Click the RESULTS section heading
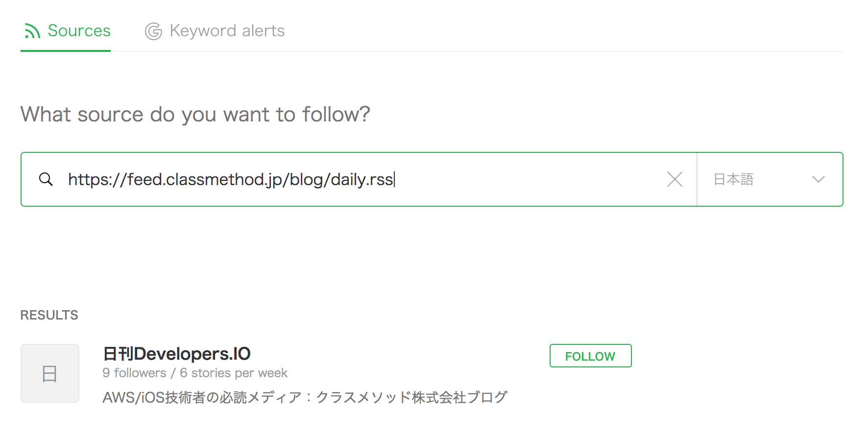This screenshot has height=436, width=868. pyautogui.click(x=49, y=315)
